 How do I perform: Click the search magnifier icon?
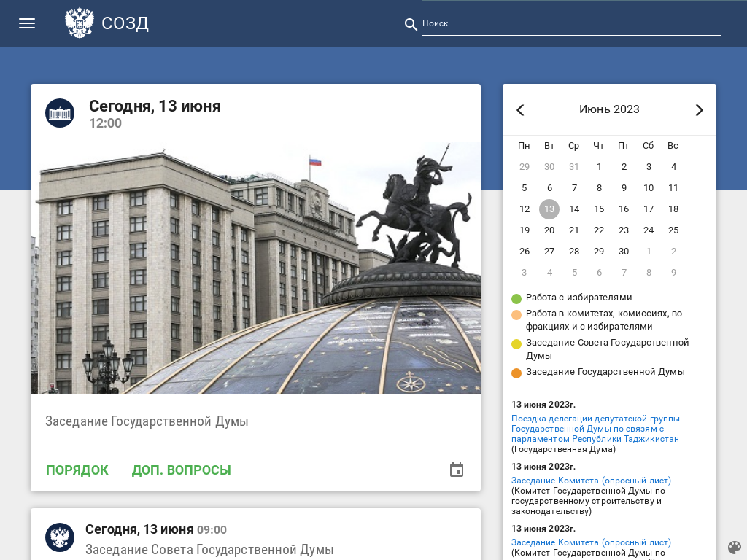(x=411, y=24)
